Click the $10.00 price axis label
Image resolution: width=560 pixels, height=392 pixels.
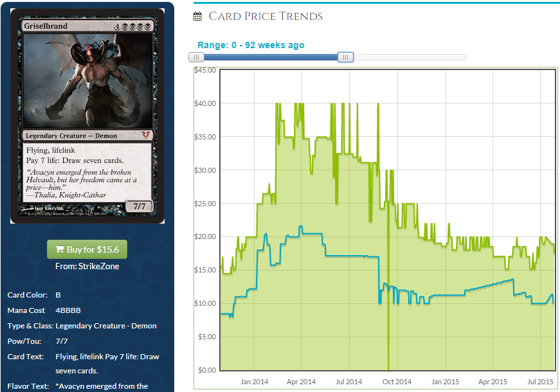(x=205, y=303)
